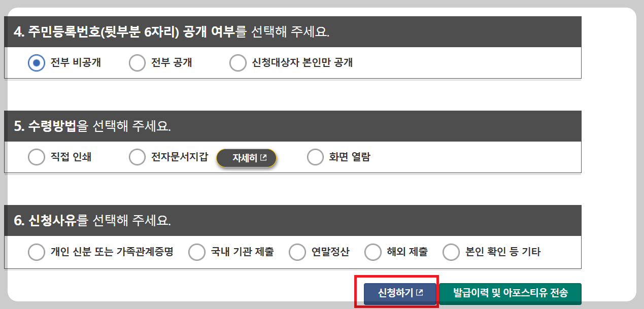Click the external link icon inside 신청하기 button
Image resolution: width=644 pixels, height=309 pixels.
tap(418, 293)
